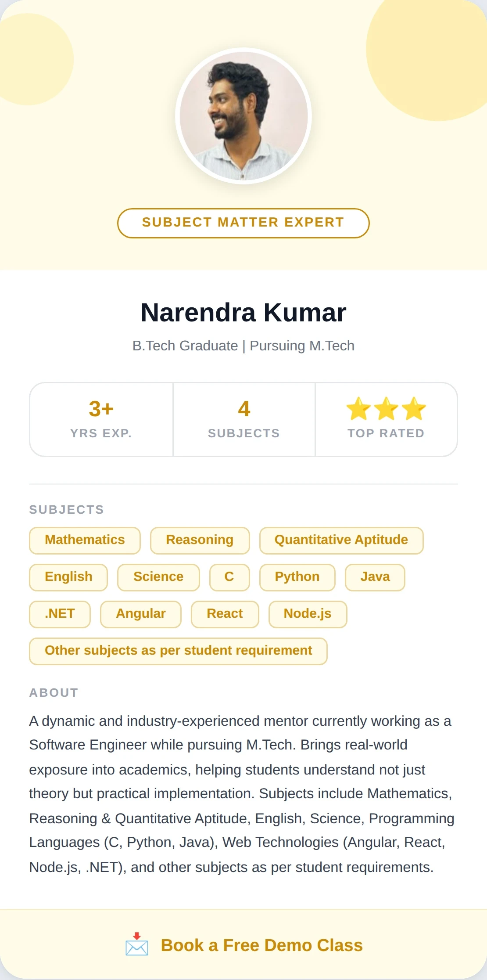
Task: Click the Quantitative Aptitude subject pill
Action: pos(341,540)
